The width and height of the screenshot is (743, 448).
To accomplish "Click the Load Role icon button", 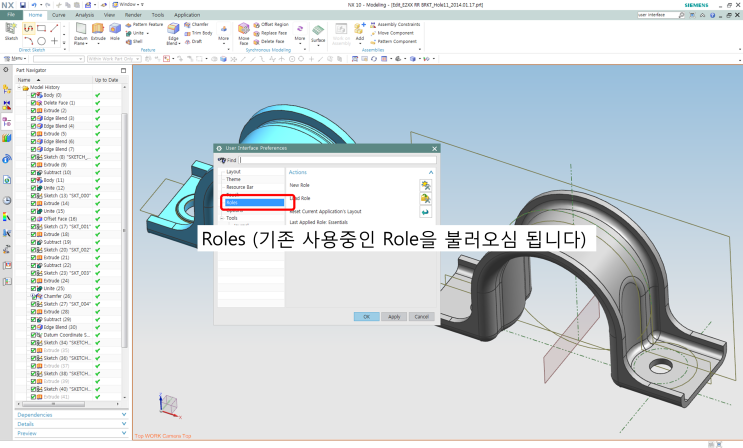I will (425, 199).
